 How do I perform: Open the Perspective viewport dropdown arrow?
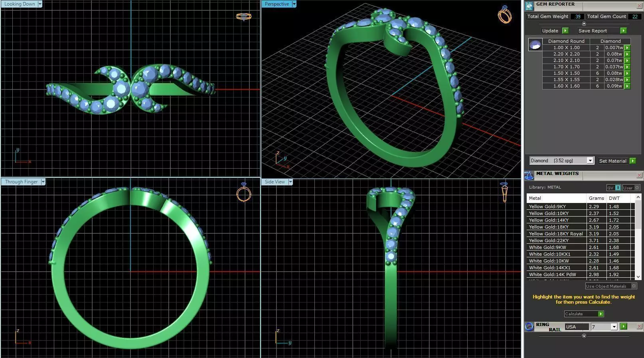(294, 4)
